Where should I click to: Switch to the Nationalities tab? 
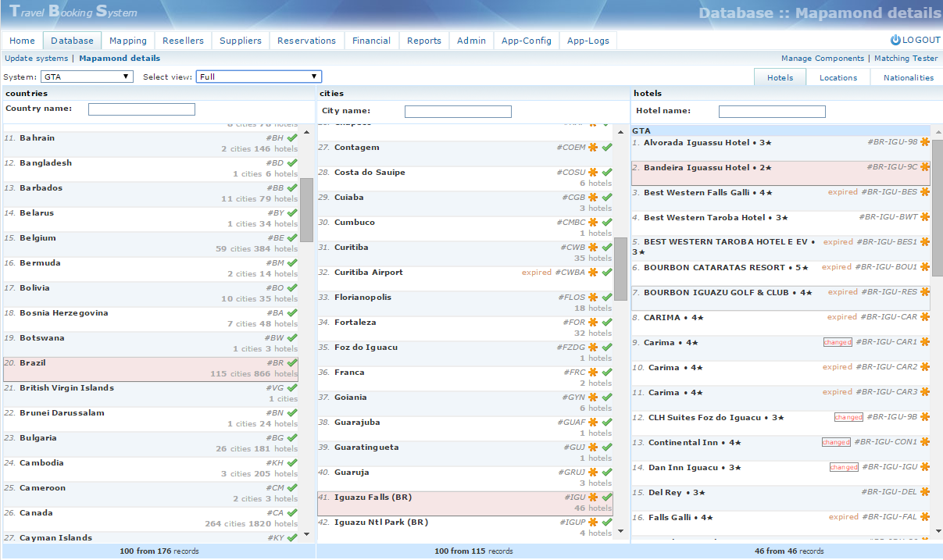click(908, 77)
